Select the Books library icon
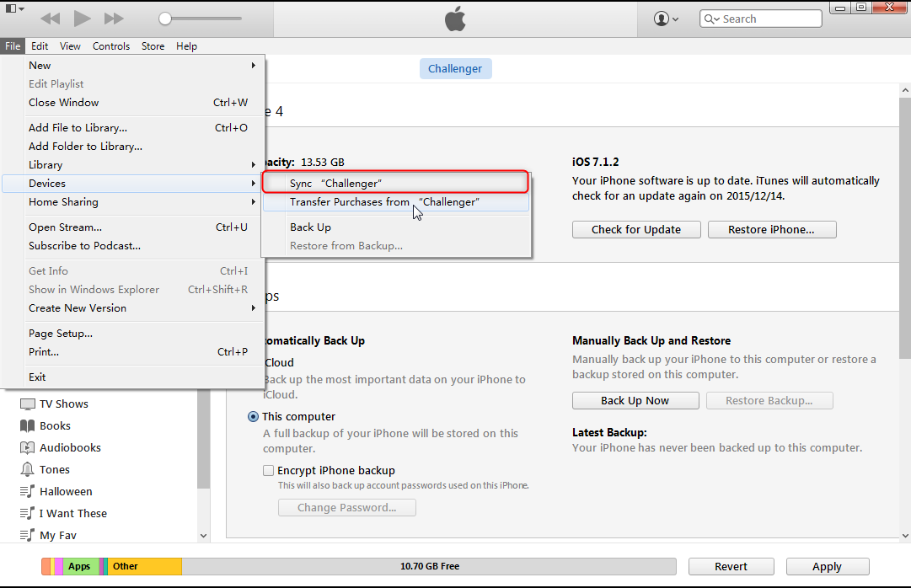The width and height of the screenshot is (911, 588). coord(28,426)
